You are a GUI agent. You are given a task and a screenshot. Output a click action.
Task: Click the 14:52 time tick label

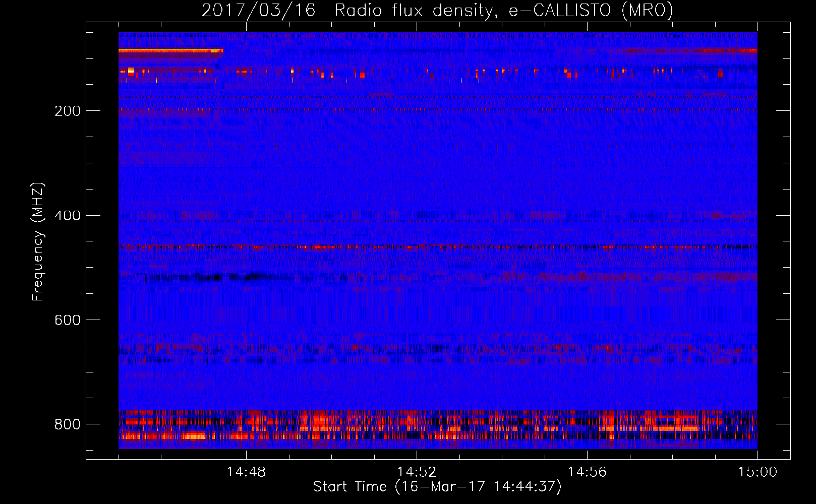pos(417,472)
